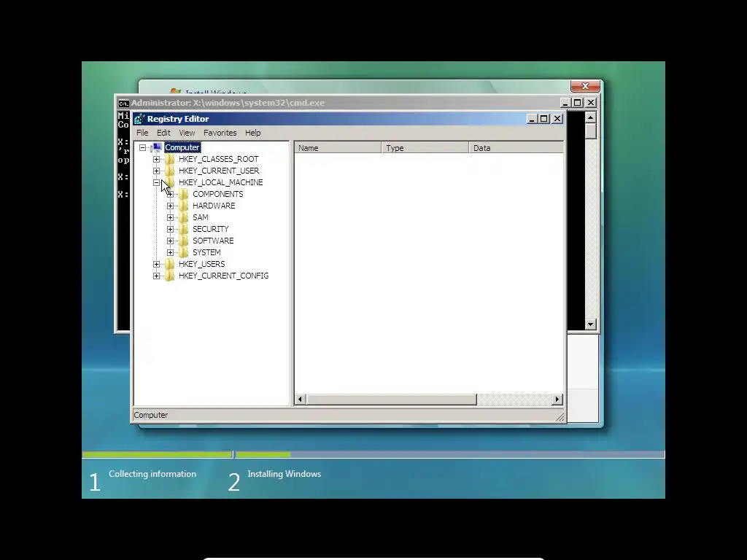Click the Registry Editor title bar icon
Screen dimensions: 747x560
coord(139,119)
